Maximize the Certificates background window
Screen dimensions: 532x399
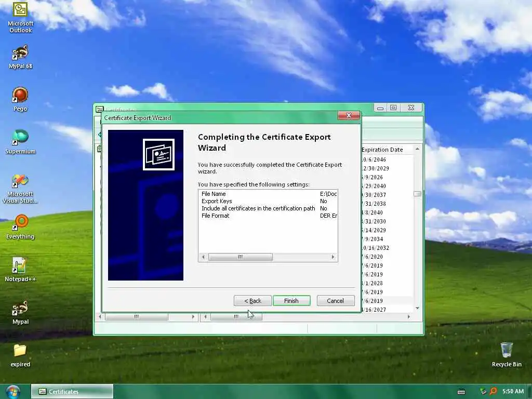(x=393, y=108)
